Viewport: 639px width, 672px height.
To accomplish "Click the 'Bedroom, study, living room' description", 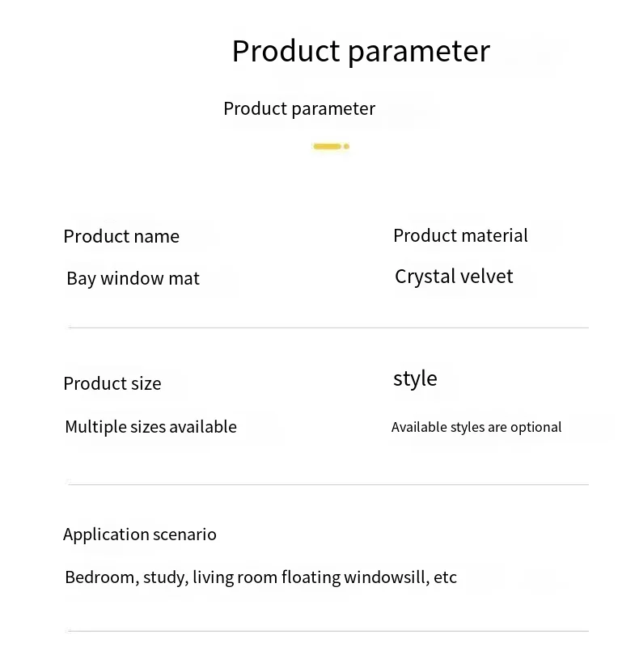I will [260, 577].
